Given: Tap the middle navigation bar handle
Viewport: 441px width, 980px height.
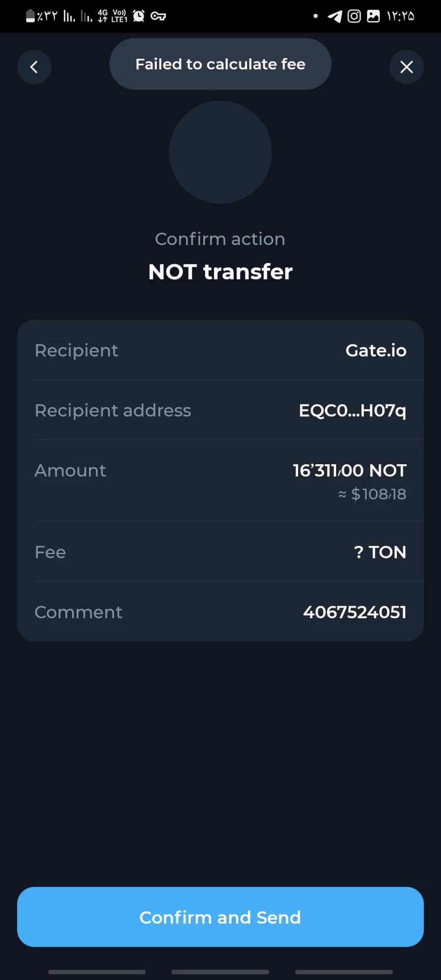Looking at the screenshot, I should [x=220, y=972].
